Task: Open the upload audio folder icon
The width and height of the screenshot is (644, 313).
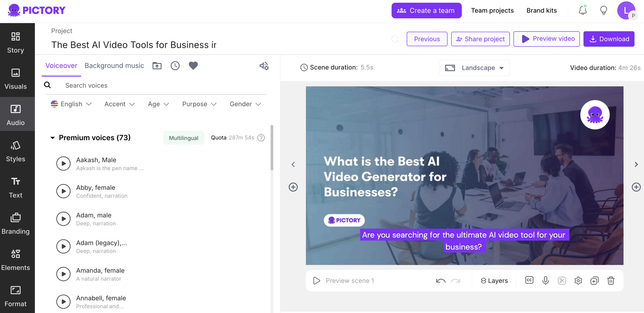Action: point(157,66)
